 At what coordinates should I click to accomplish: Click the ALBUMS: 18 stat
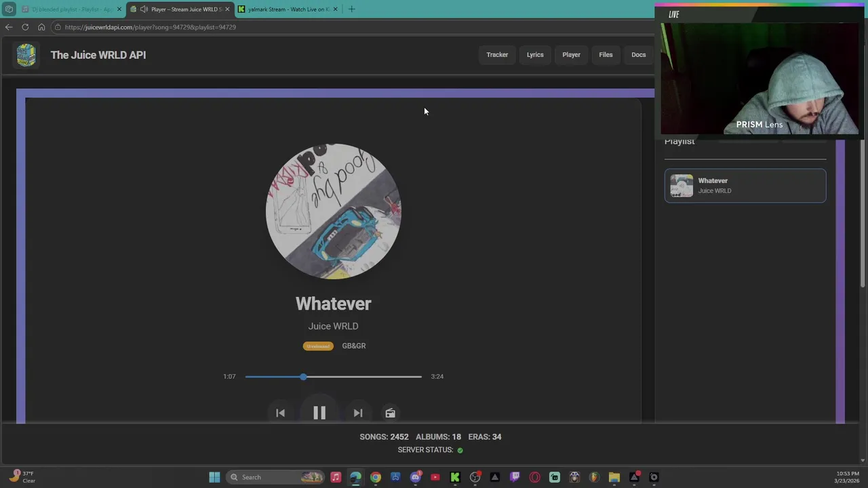pyautogui.click(x=438, y=436)
